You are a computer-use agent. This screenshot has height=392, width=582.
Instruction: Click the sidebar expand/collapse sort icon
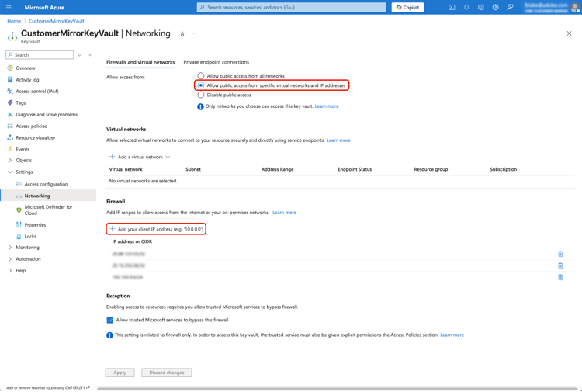coord(79,55)
